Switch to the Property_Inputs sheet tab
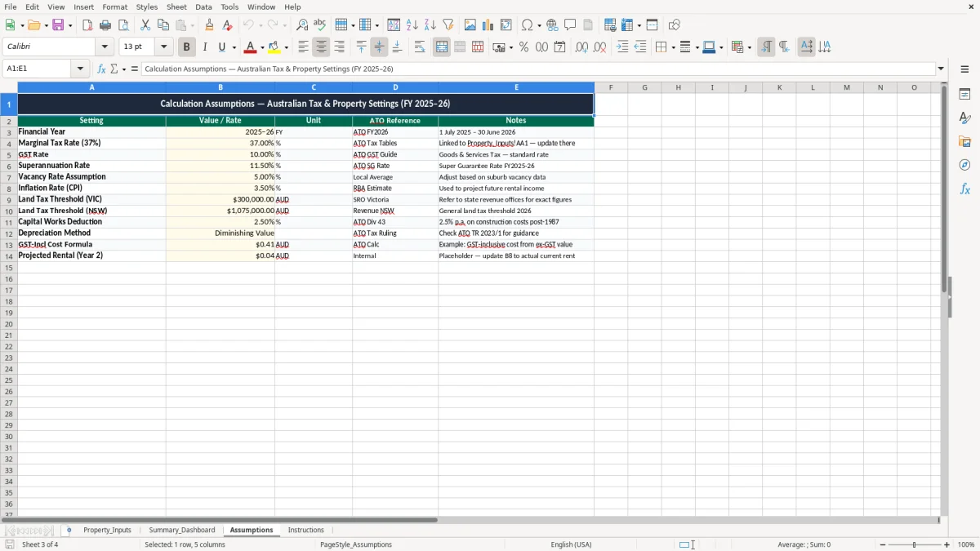Image resolution: width=980 pixels, height=551 pixels. 107,531
